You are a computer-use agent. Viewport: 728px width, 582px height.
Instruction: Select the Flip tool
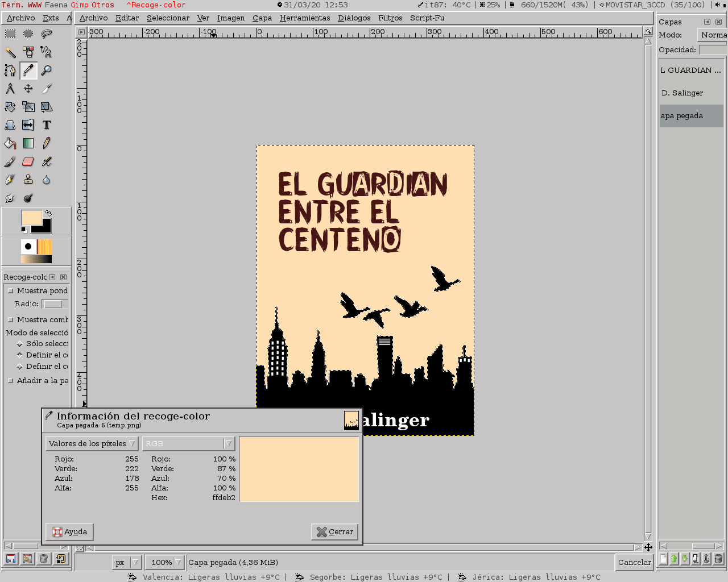(28, 125)
